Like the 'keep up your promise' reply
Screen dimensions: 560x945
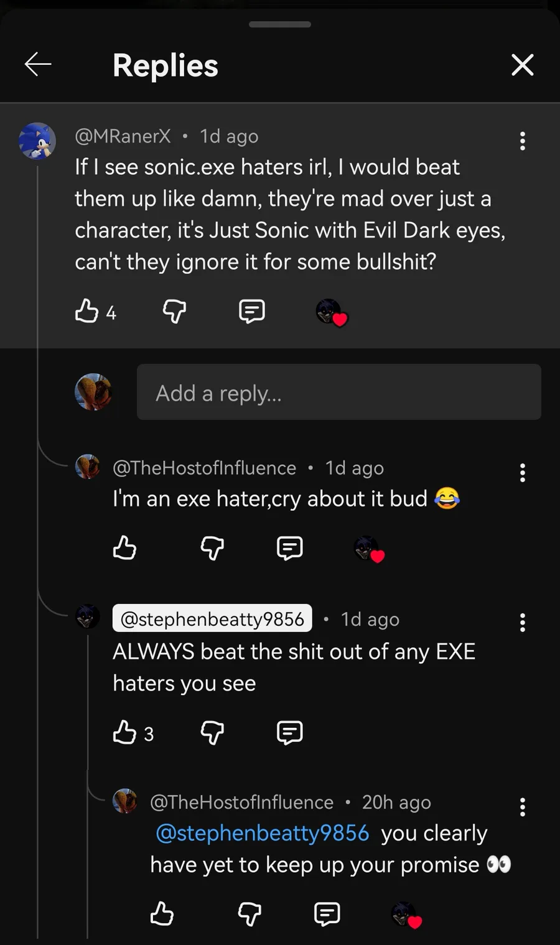point(162,913)
